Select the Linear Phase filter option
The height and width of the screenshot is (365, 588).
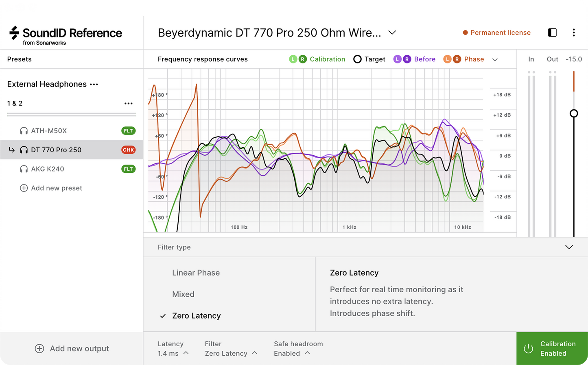coord(196,273)
